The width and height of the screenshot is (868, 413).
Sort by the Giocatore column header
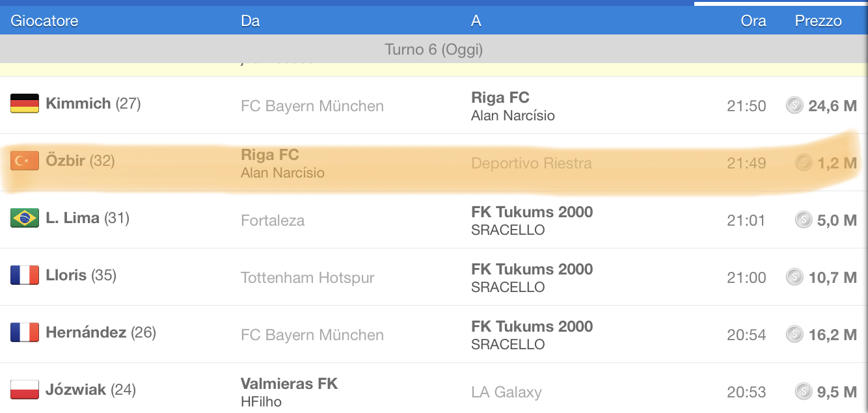pos(44,21)
